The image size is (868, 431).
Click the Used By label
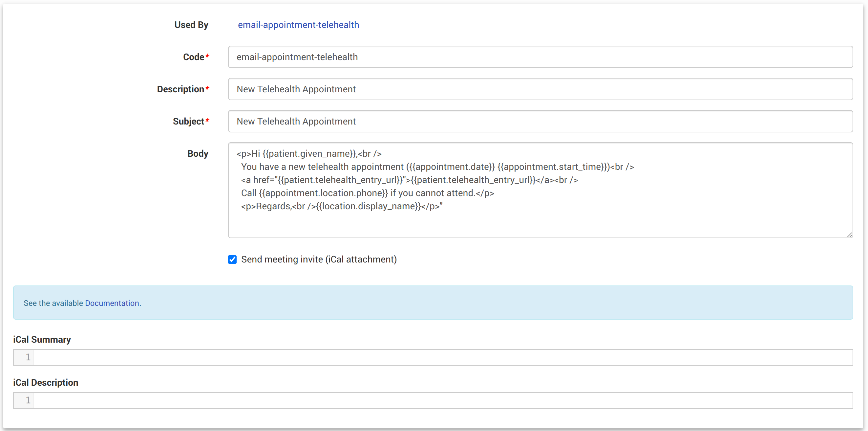(191, 25)
